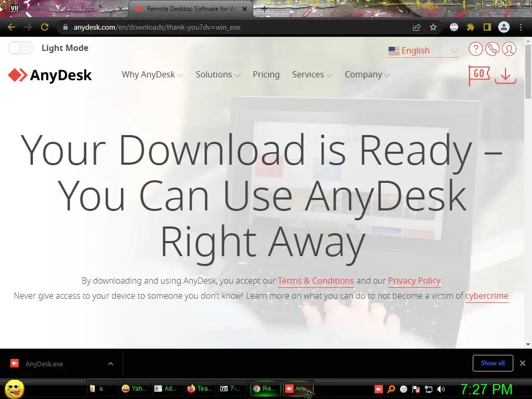Toggle the Light Mode switch
The width and height of the screenshot is (532, 399).
click(21, 48)
